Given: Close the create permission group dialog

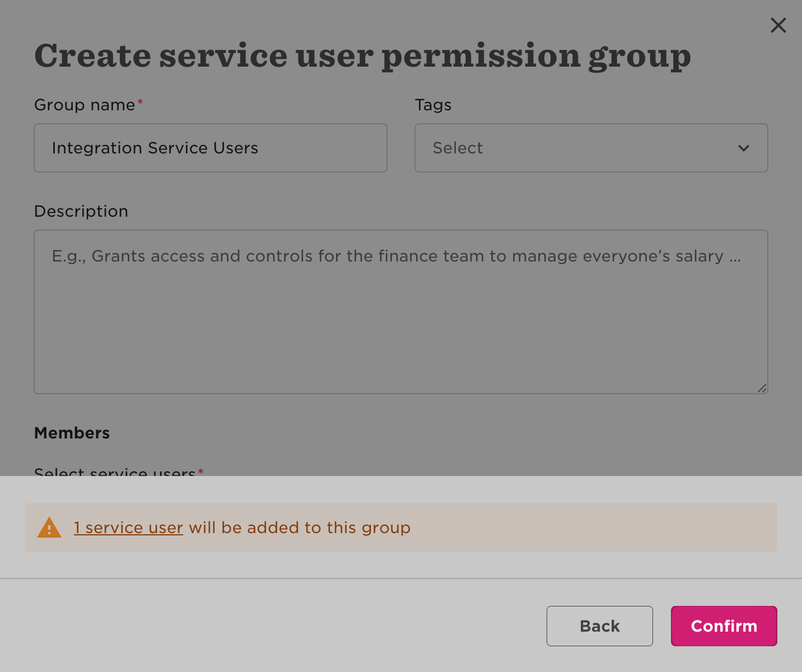Looking at the screenshot, I should coord(778,25).
